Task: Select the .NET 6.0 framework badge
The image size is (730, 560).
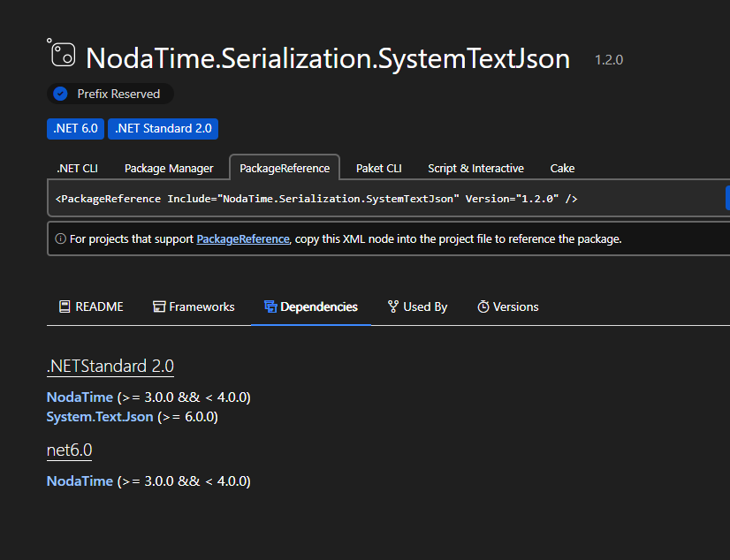Action: coord(75,128)
